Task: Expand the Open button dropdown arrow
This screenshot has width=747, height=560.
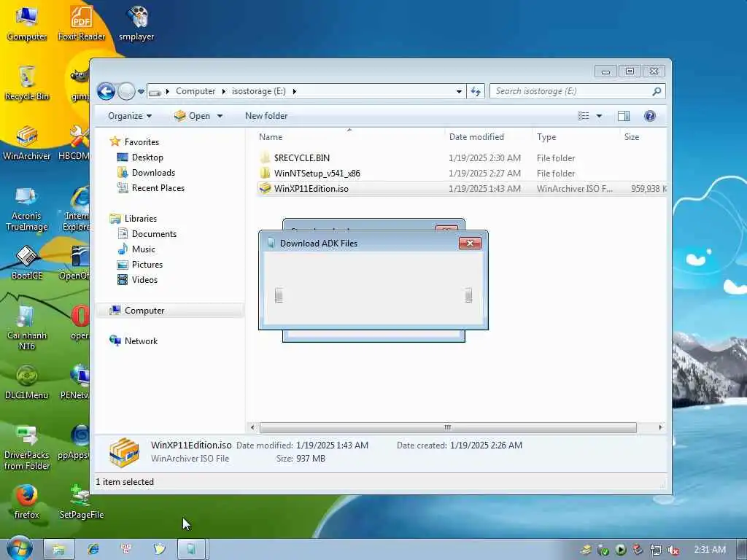Action: point(220,116)
